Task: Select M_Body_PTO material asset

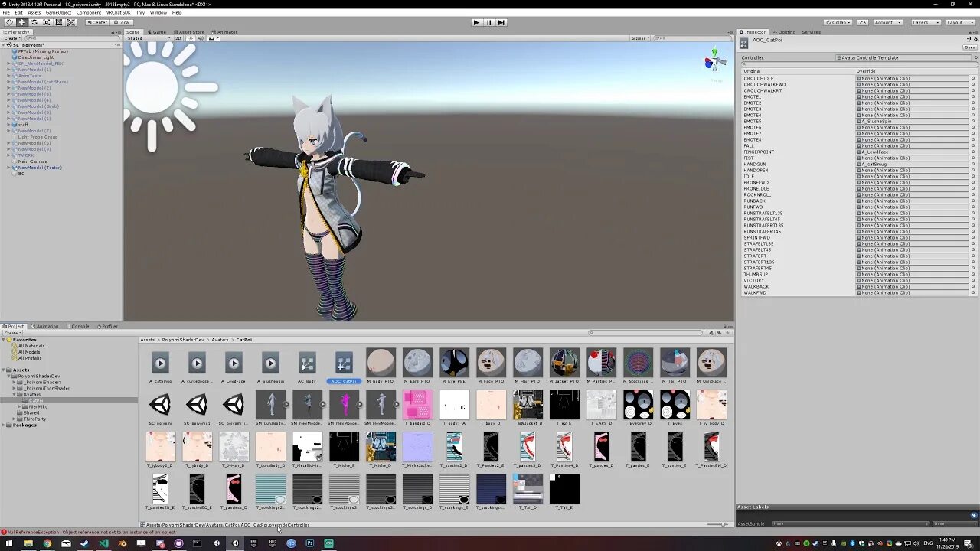Action: click(381, 367)
